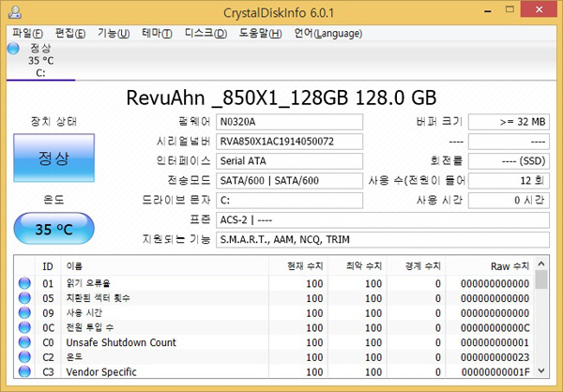Click status orb for Unsafe Shutdown Count row
563x392 pixels.
[x=24, y=342]
